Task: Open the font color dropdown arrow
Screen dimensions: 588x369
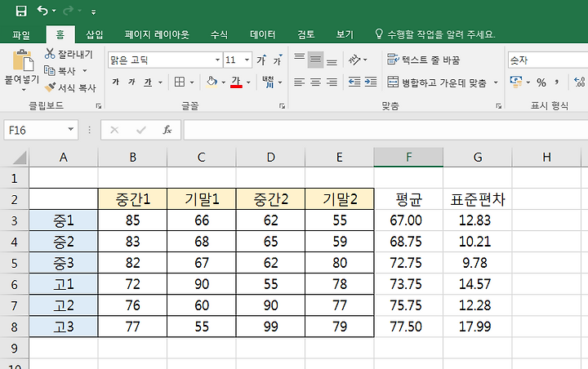Action: pyautogui.click(x=248, y=82)
